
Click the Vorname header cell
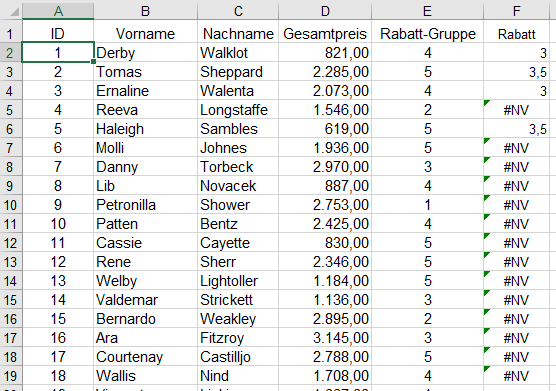coord(145,34)
